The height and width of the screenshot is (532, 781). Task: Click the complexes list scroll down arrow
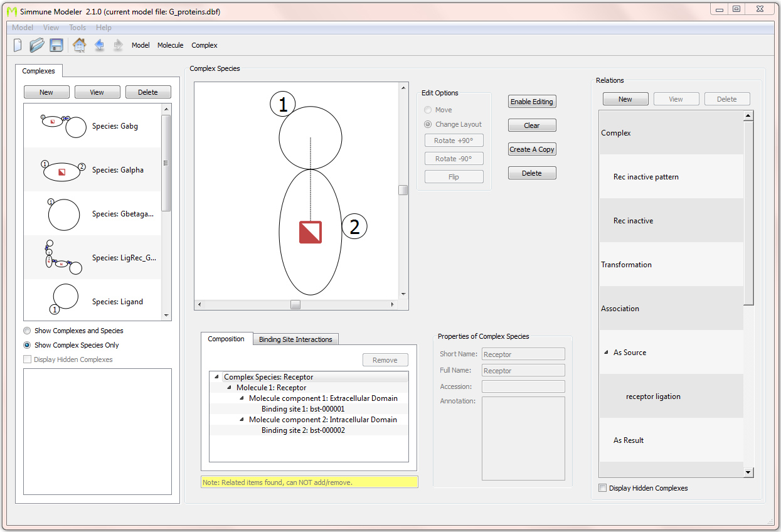[x=166, y=316]
